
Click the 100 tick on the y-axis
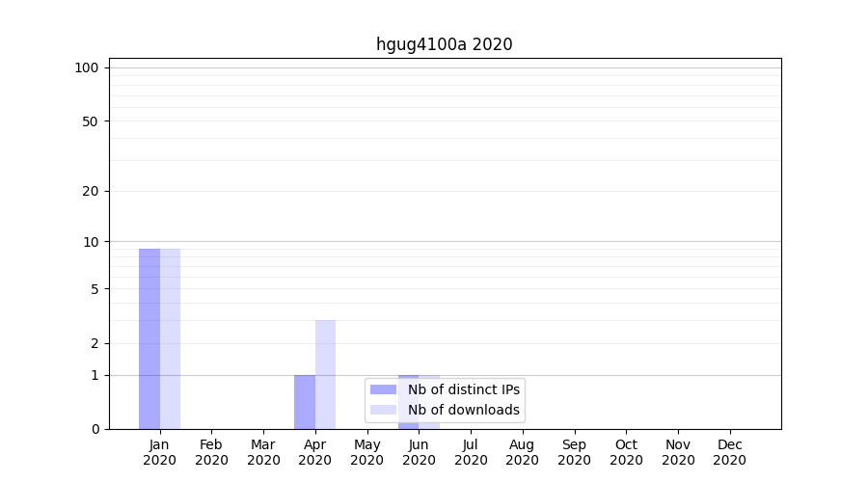pyautogui.click(x=87, y=67)
